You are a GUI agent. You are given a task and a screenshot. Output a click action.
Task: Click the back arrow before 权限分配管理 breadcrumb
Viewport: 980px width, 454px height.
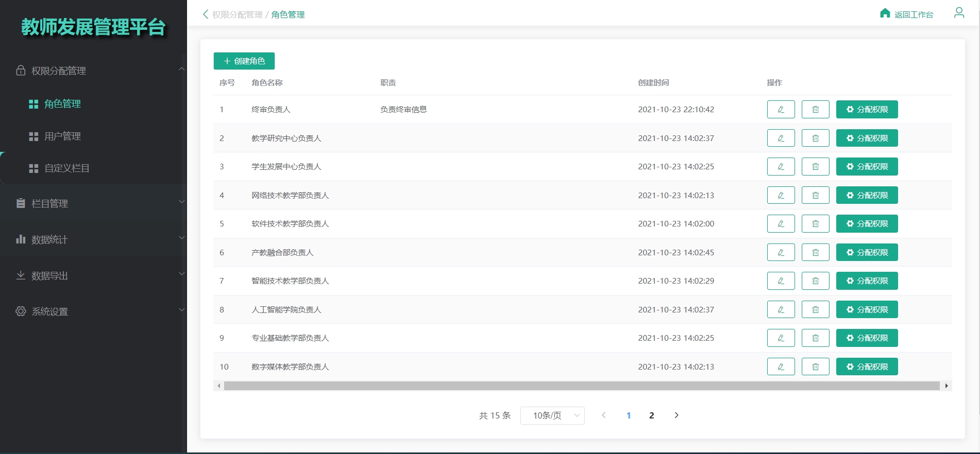point(206,14)
